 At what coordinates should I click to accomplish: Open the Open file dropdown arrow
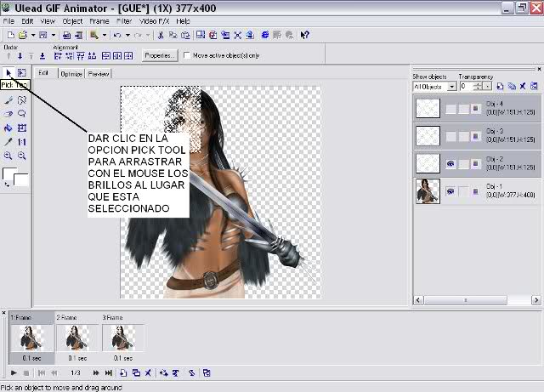[x=33, y=35]
